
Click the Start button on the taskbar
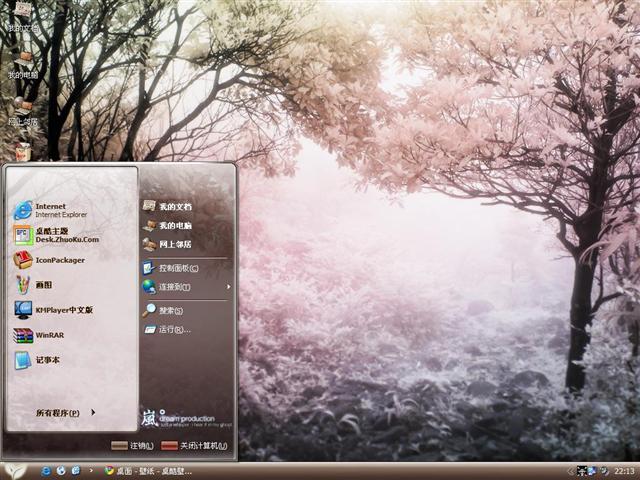(16, 471)
